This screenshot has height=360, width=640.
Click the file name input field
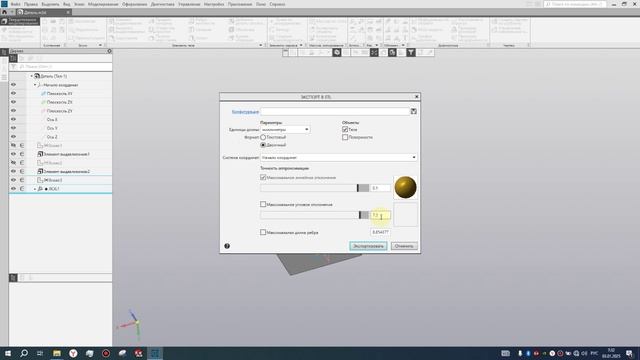pos(335,111)
